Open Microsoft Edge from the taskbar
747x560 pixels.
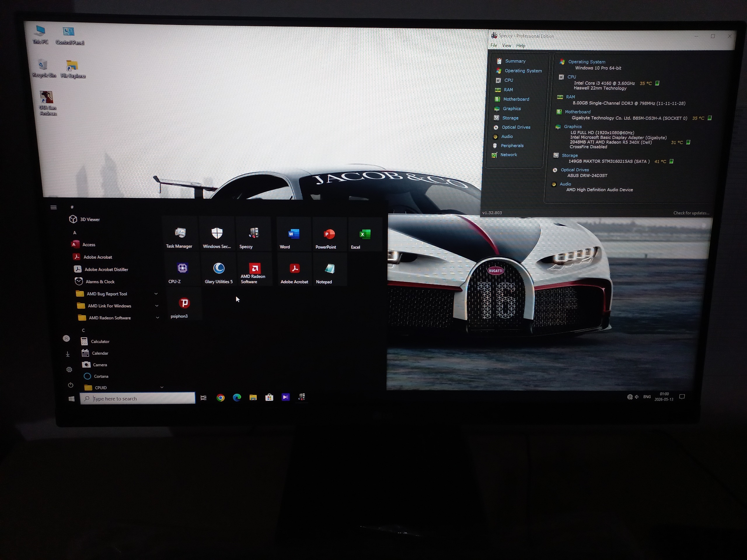tap(237, 398)
